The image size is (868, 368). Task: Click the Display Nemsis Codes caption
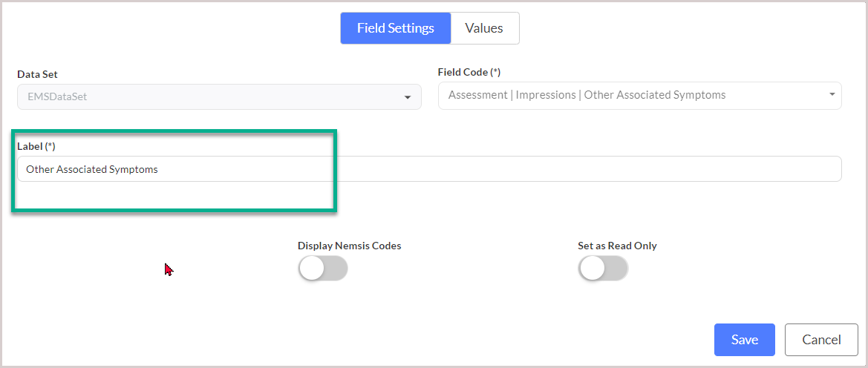tap(349, 246)
